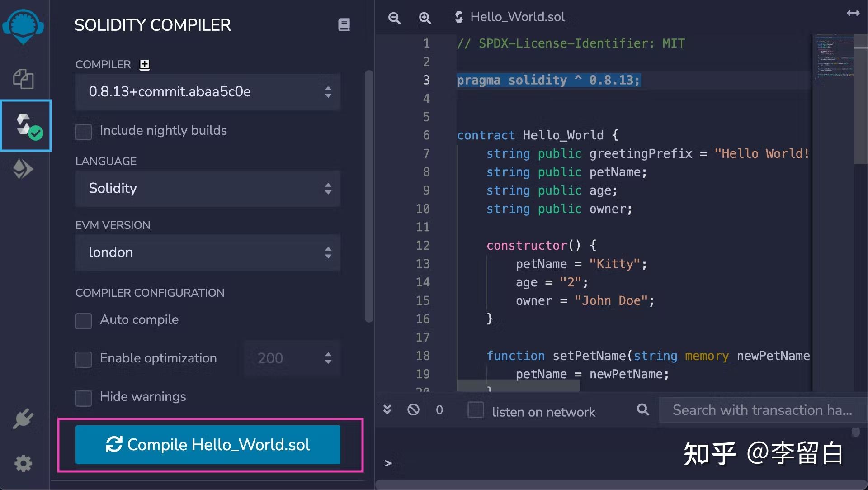This screenshot has height=490, width=868.
Task: Open the File Explorer sidebar icon
Action: pyautogui.click(x=23, y=79)
